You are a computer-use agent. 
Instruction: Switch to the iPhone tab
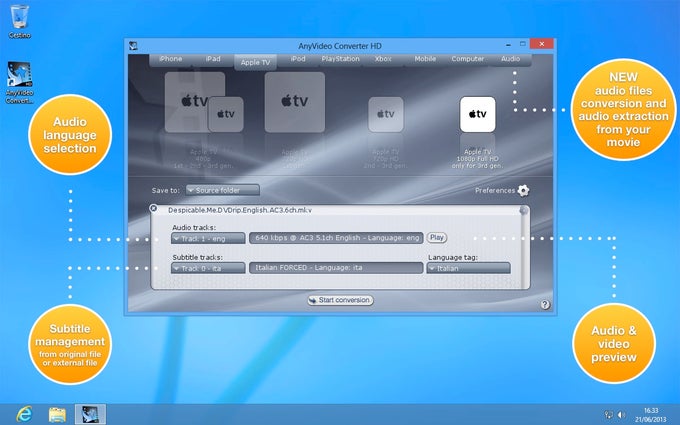[170, 59]
